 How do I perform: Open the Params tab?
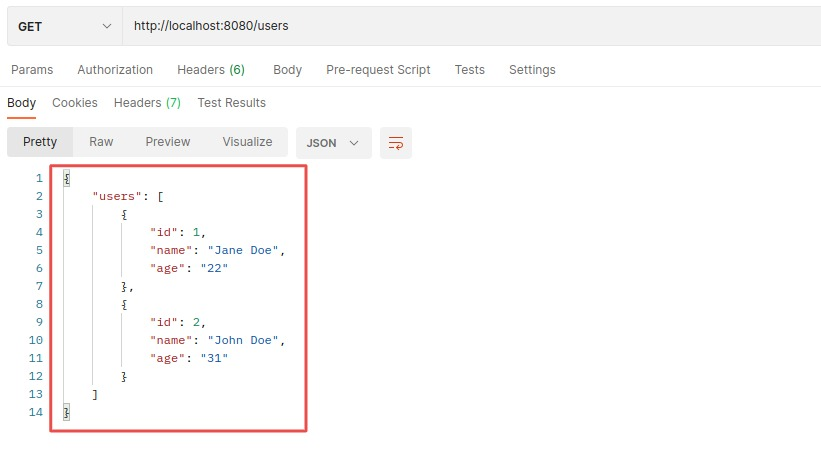point(32,70)
